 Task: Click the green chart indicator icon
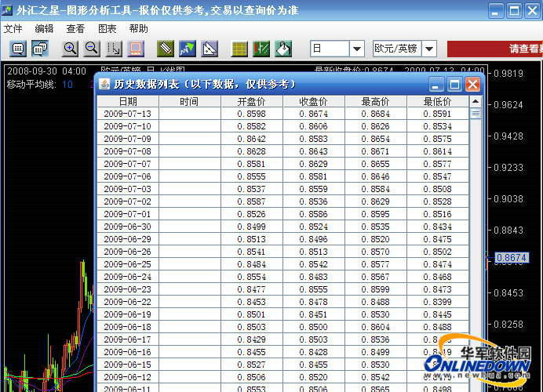[261, 49]
